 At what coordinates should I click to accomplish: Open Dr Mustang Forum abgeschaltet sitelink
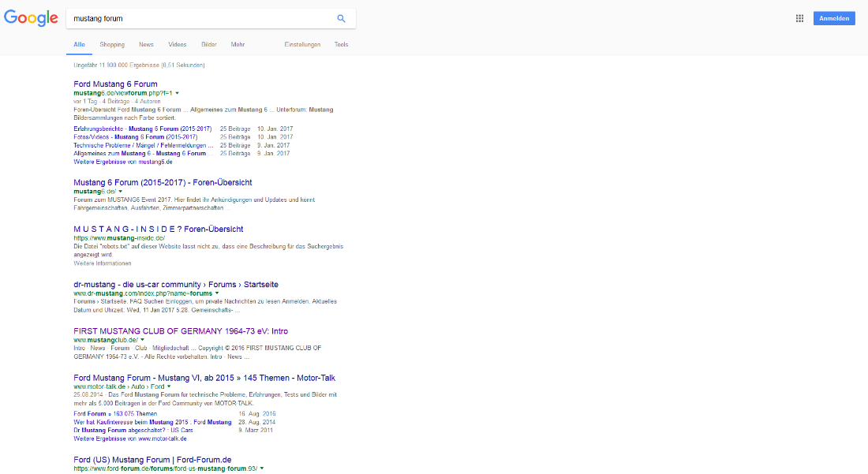133,431
